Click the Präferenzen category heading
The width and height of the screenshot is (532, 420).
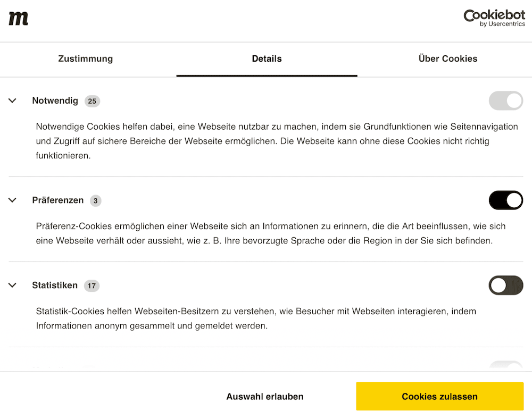pyautogui.click(x=57, y=200)
